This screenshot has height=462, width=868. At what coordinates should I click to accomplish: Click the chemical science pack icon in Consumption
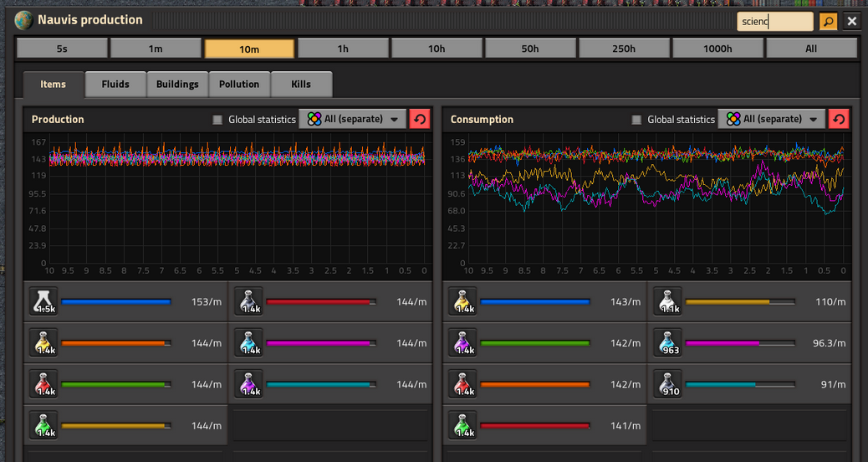tap(667, 343)
